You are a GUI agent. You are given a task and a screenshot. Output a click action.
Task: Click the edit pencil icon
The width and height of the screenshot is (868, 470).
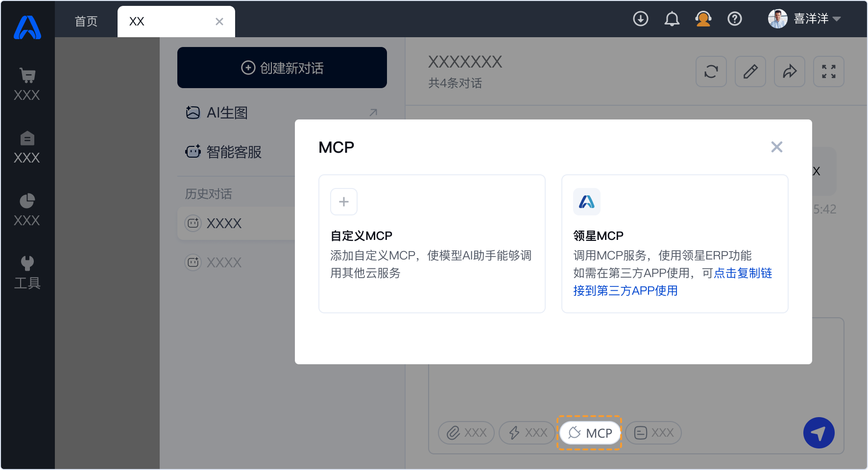click(x=750, y=71)
